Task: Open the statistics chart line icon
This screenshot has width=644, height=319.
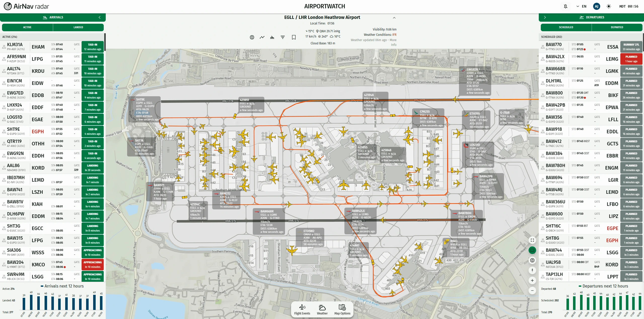Action: [262, 37]
